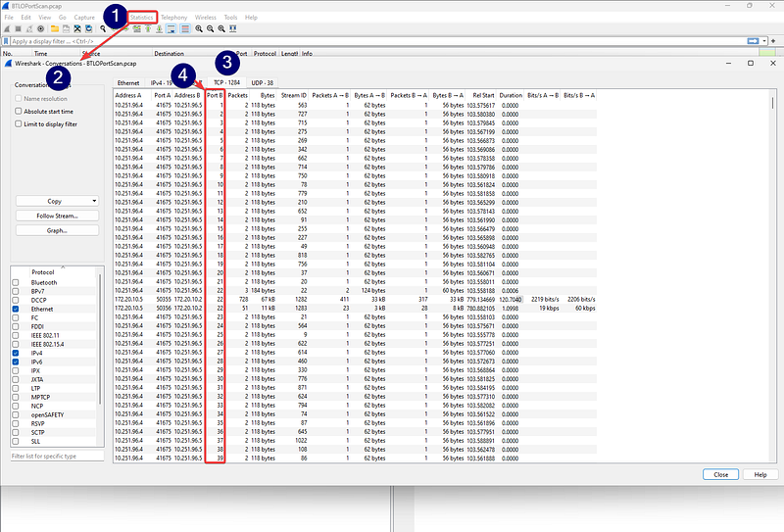Click the 184 bytes cell
This screenshot has height=532, width=784.
point(263,291)
